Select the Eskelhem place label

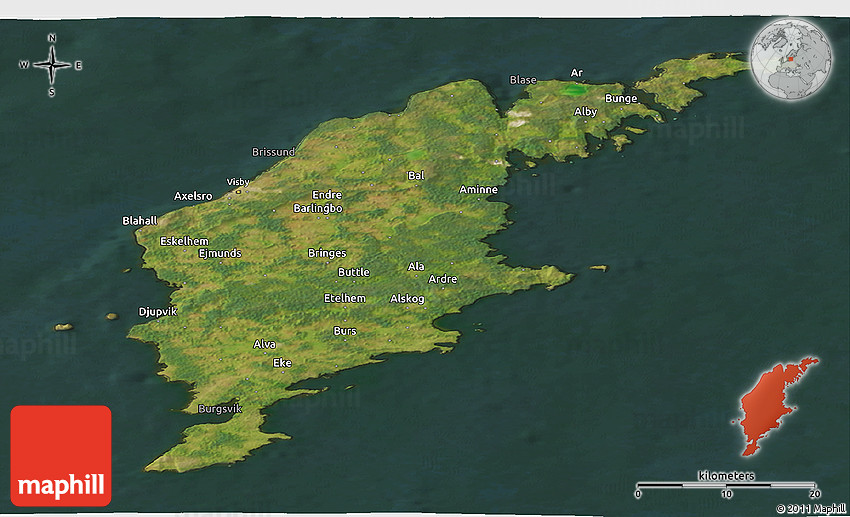[184, 241]
